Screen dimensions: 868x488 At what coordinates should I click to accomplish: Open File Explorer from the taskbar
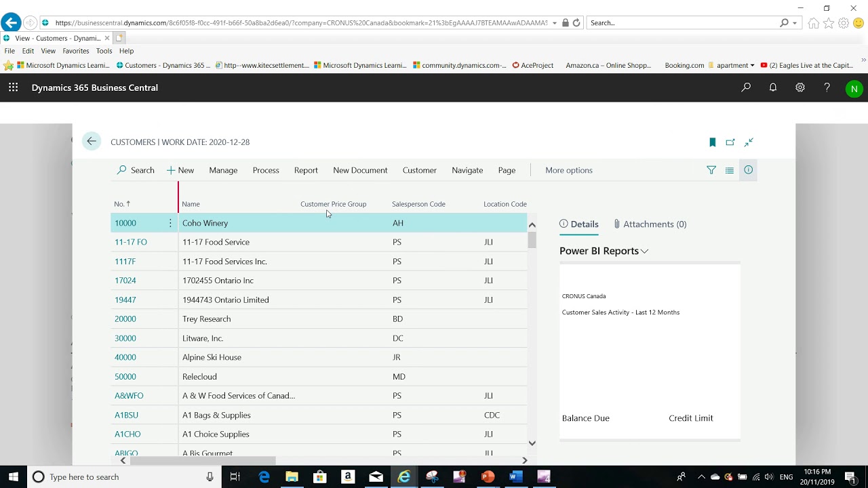coord(292,477)
